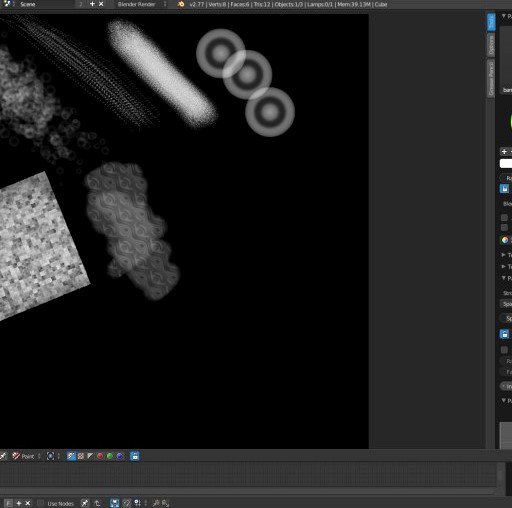Screen dimensions: 512x508
Task: Click the red channel draw button
Action: (100, 456)
